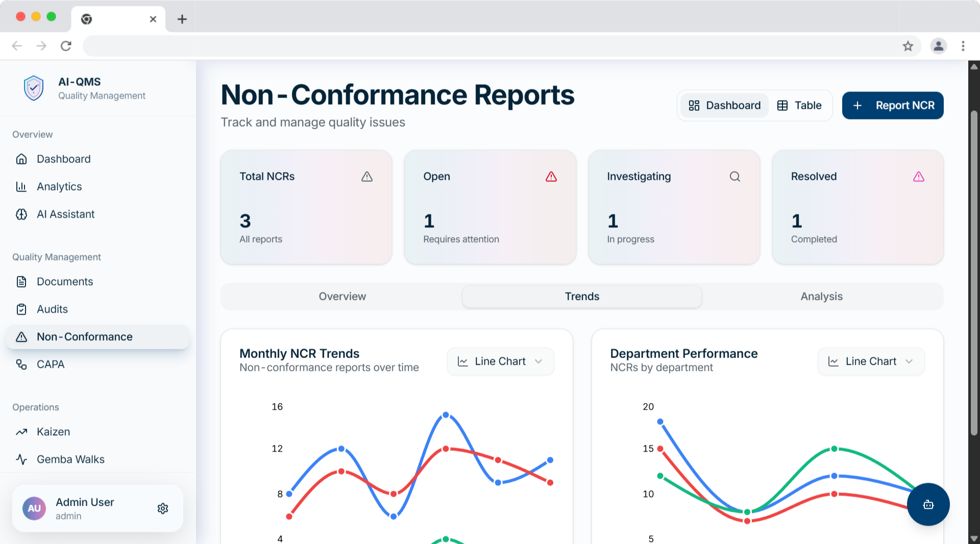Navigate to Audits
The height and width of the screenshot is (544, 980).
pyautogui.click(x=97, y=309)
